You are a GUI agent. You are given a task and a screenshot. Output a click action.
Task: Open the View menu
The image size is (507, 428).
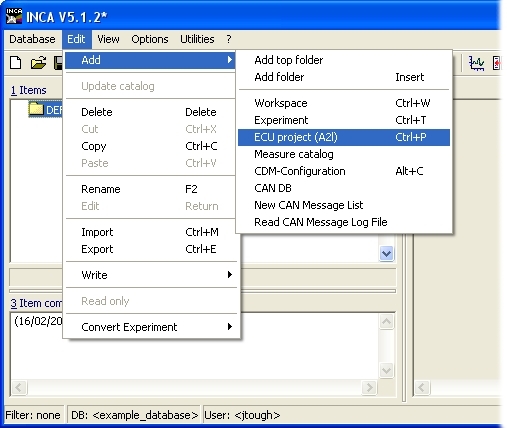(108, 39)
